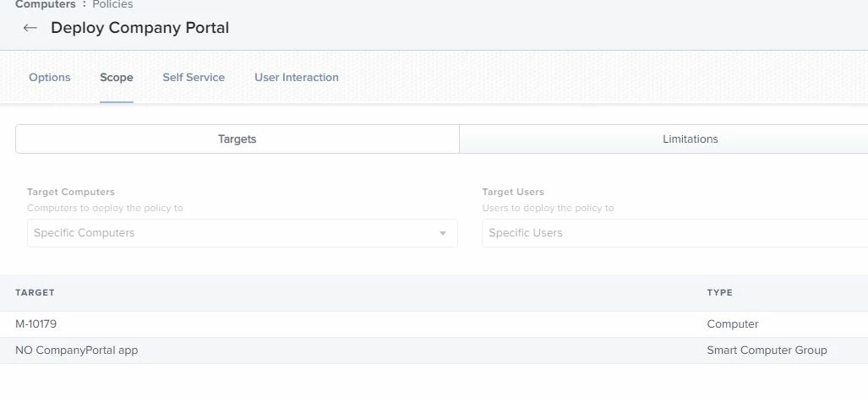This screenshot has height=402, width=868.
Task: Open the Self Service tab
Action: (194, 78)
